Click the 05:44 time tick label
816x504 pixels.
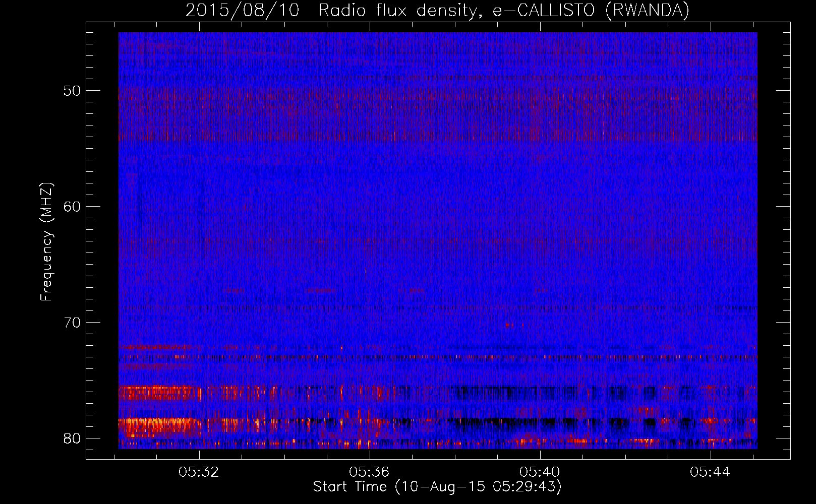(710, 472)
